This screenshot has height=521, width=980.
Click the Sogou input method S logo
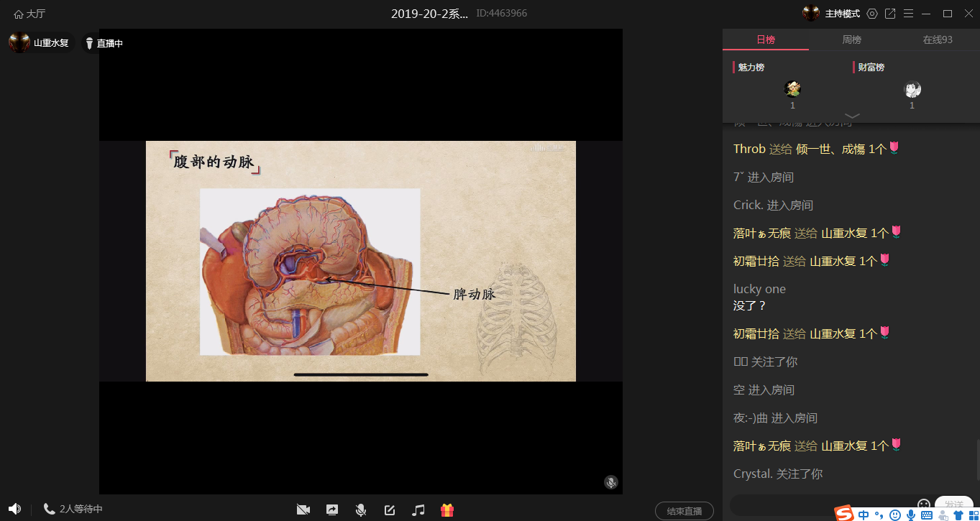[x=844, y=514]
